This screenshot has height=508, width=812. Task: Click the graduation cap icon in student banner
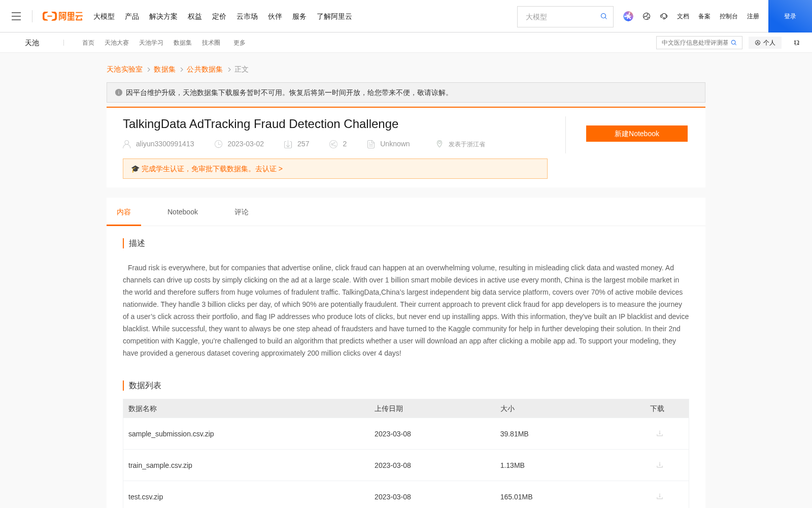[x=135, y=169]
